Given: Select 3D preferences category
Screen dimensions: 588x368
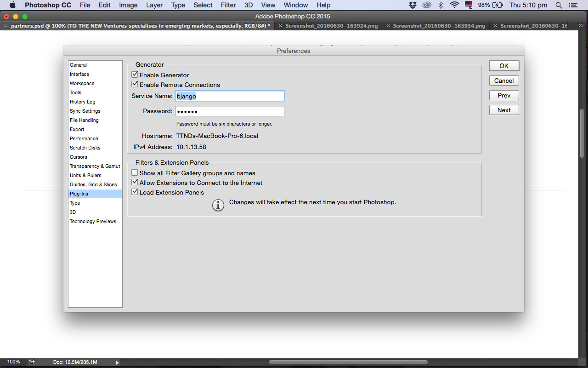Looking at the screenshot, I should tap(95, 212).
